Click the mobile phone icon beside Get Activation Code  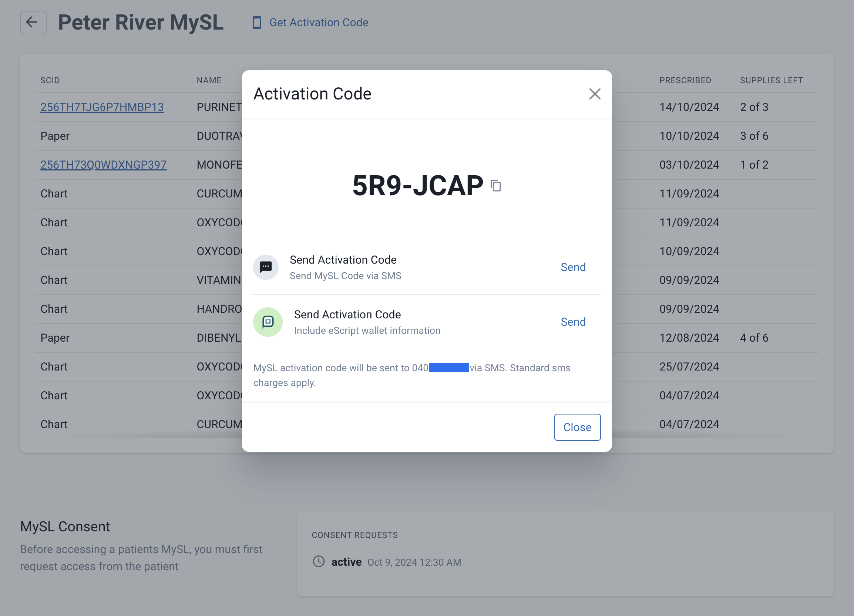click(x=256, y=23)
